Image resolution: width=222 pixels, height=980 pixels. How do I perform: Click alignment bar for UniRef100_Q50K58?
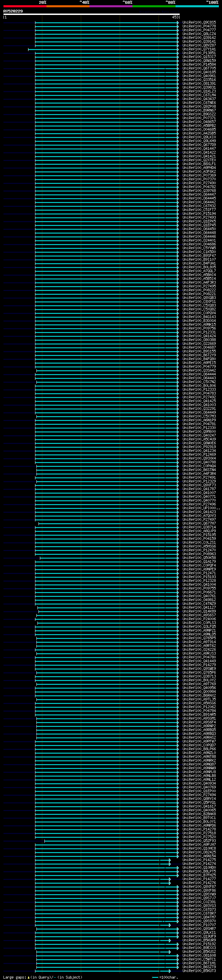[x=109, y=558]
